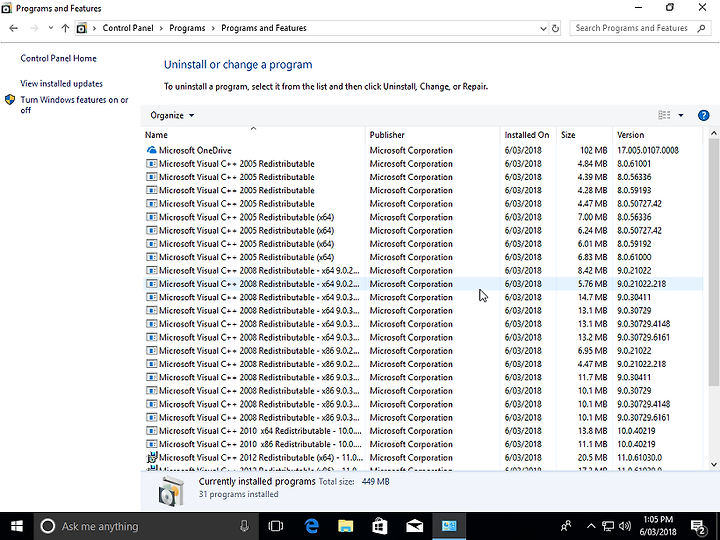Click version cell 17.005.0107.0008
This screenshot has height=540, width=720.
click(x=647, y=150)
